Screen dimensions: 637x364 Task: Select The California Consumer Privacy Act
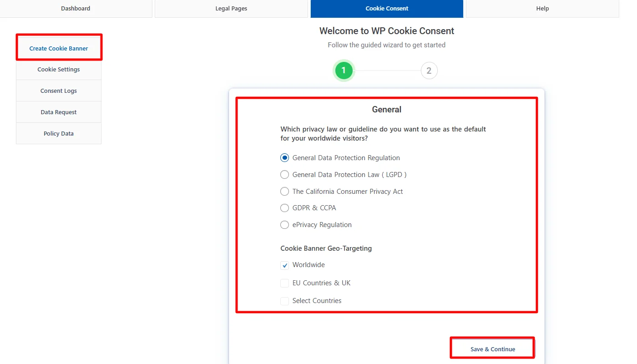(285, 192)
